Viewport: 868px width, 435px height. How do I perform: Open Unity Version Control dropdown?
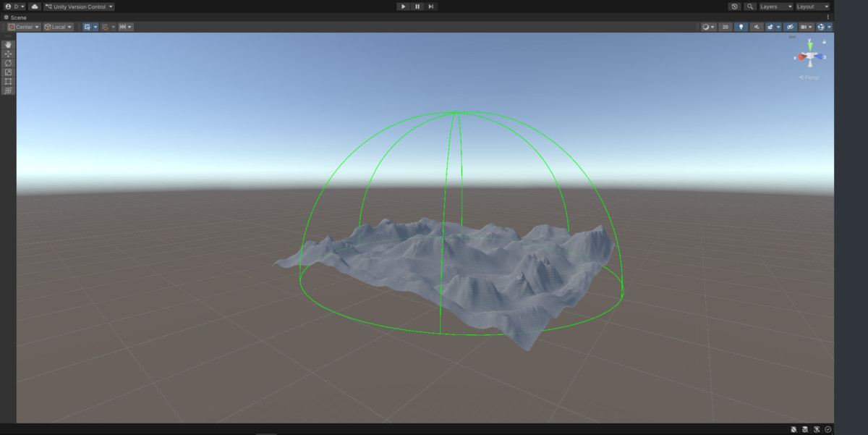pyautogui.click(x=79, y=7)
